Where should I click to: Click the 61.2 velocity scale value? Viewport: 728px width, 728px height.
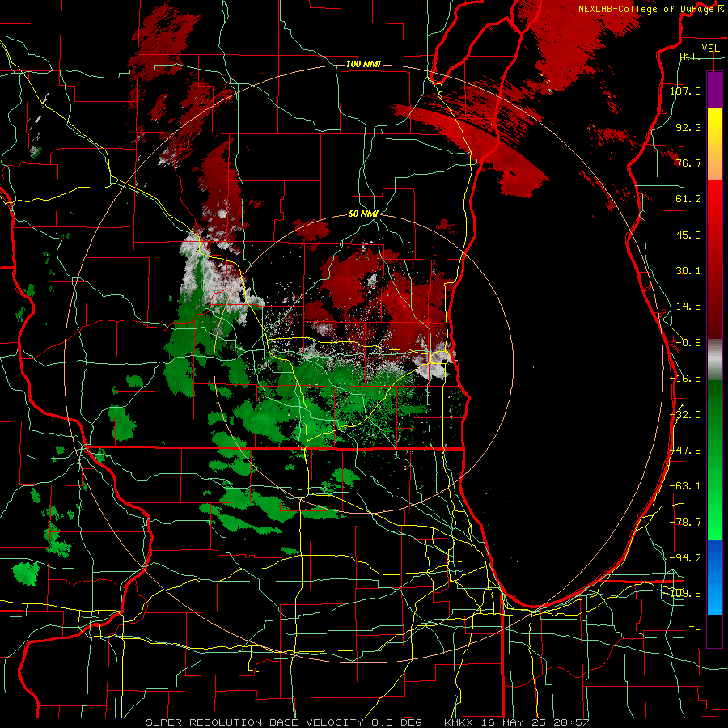tap(688, 199)
